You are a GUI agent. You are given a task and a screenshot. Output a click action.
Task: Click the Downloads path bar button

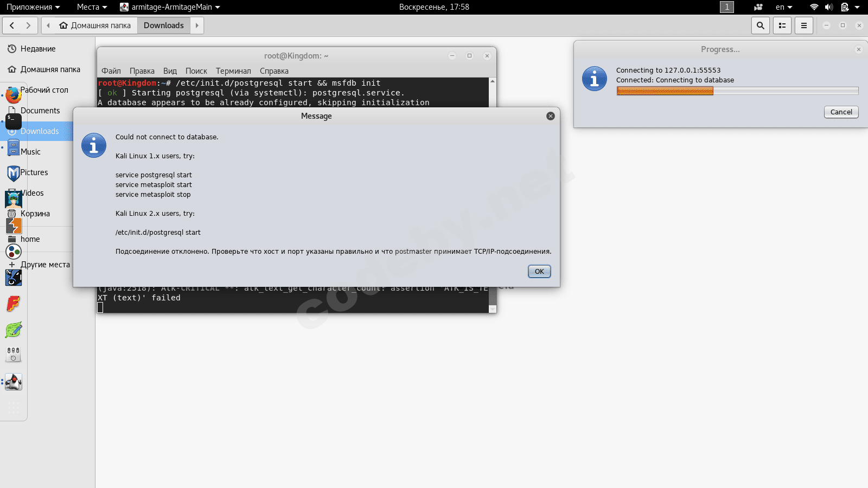pyautogui.click(x=164, y=25)
